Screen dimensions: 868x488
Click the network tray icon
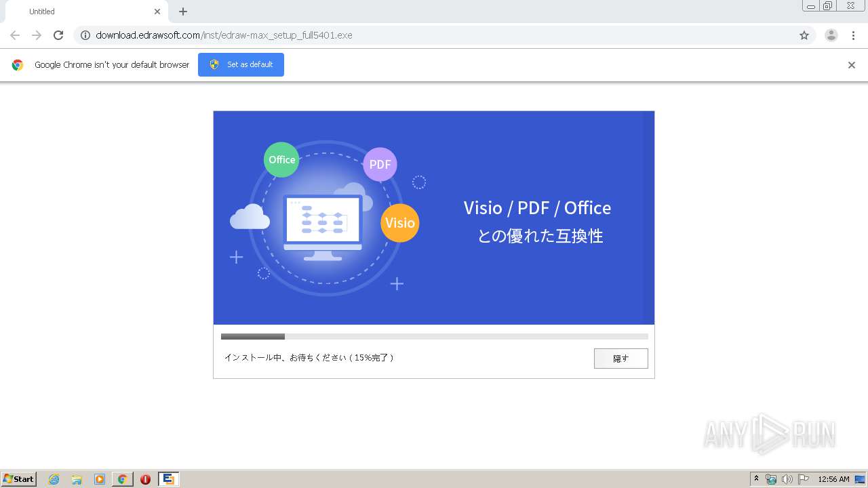click(771, 479)
